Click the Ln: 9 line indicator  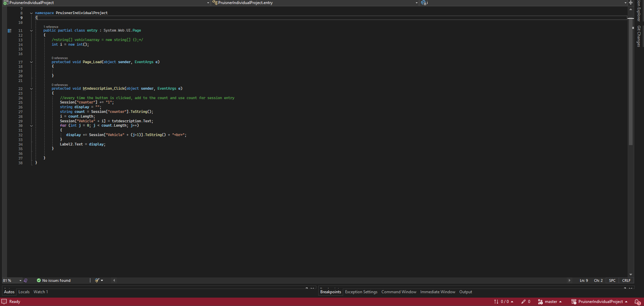pos(584,280)
